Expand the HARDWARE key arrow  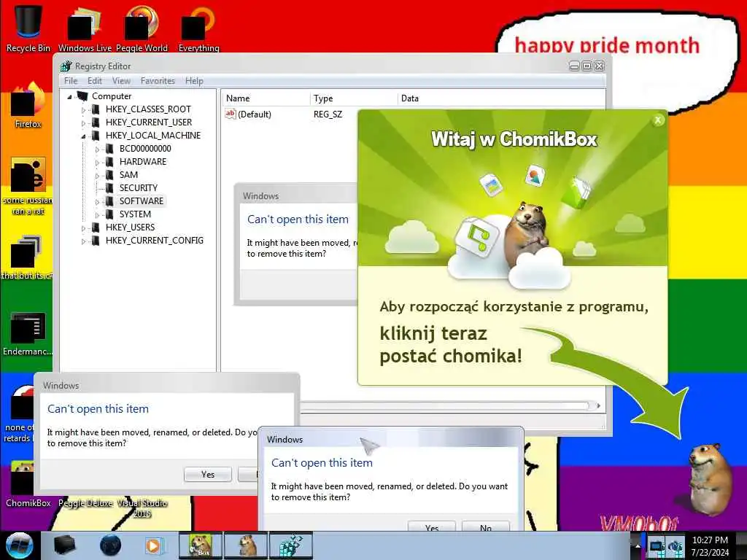97,163
